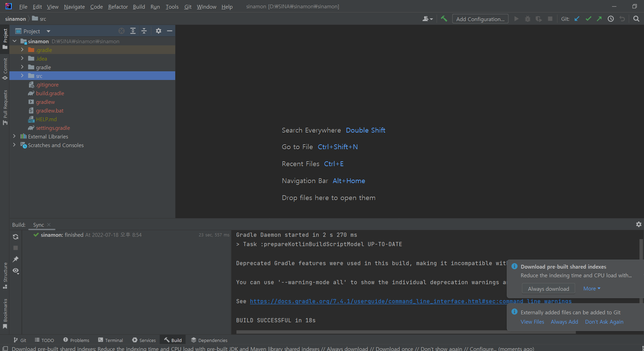Switch to the Problems tab

[76, 340]
